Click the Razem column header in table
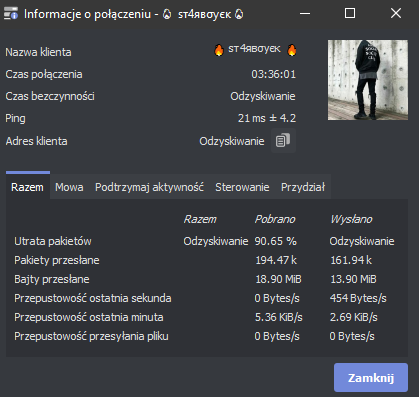The image size is (419, 397). point(200,219)
